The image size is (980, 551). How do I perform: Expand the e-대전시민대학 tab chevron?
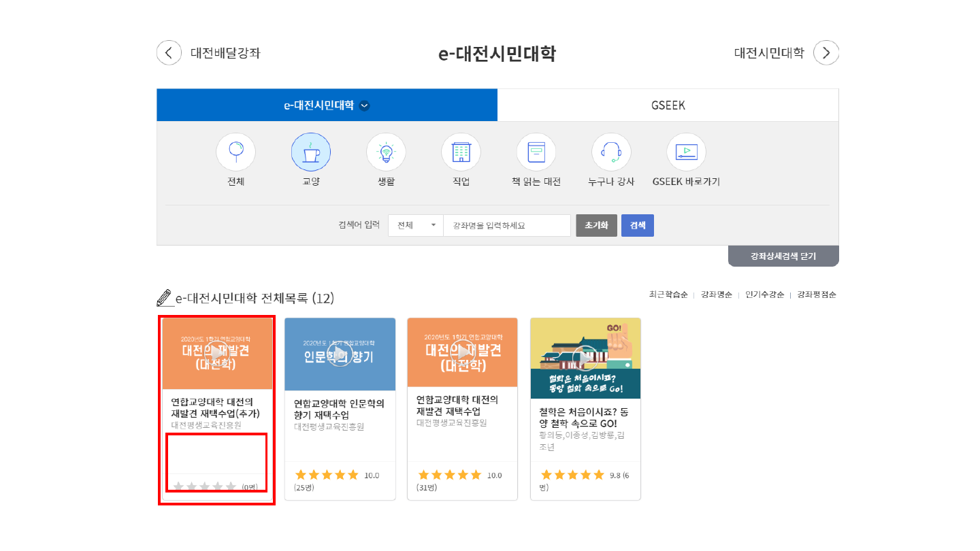365,105
